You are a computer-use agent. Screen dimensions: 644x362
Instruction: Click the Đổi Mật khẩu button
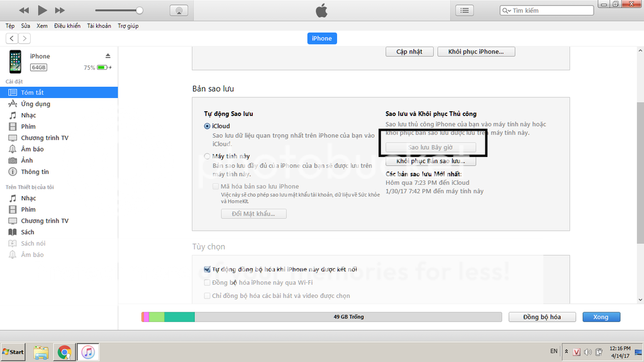[x=253, y=214]
